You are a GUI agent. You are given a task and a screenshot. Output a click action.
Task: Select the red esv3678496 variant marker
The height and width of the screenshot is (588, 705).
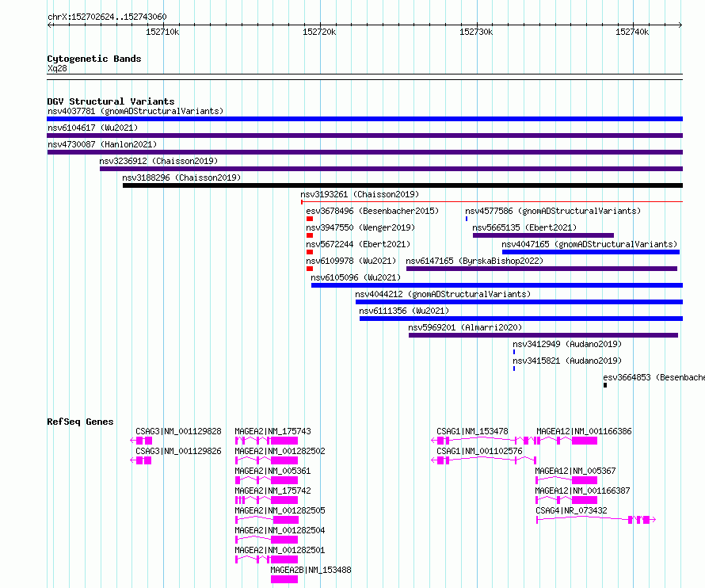coord(310,219)
